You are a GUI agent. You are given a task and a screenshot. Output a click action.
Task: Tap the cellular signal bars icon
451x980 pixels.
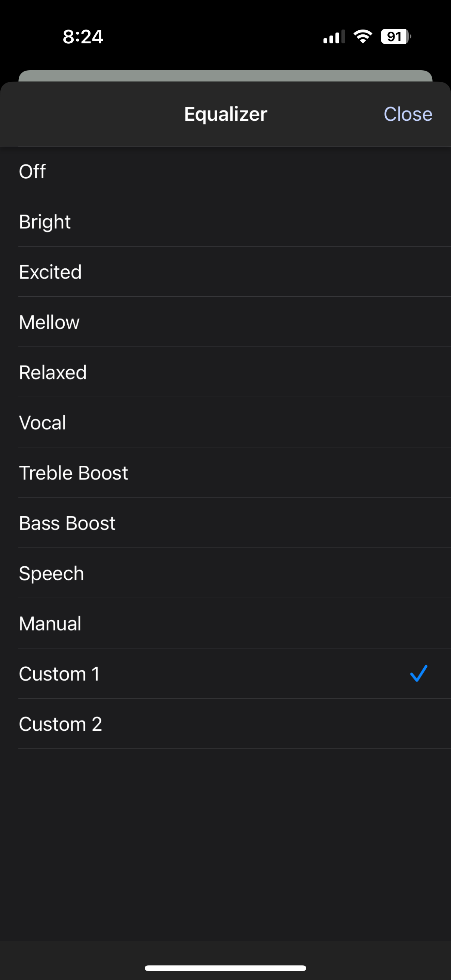[x=334, y=37]
